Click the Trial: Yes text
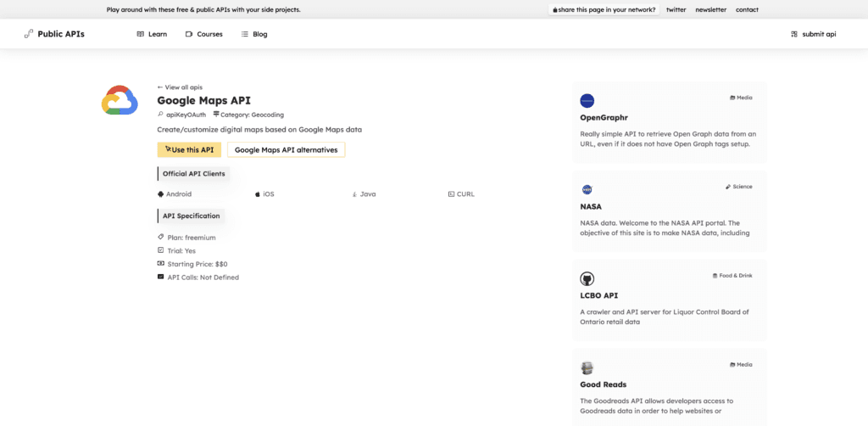Image resolution: width=868 pixels, height=426 pixels. coord(181,250)
